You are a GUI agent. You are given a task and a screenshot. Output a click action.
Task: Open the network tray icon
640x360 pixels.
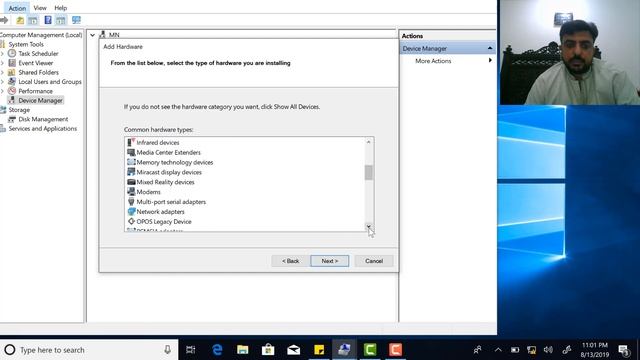coord(531,350)
